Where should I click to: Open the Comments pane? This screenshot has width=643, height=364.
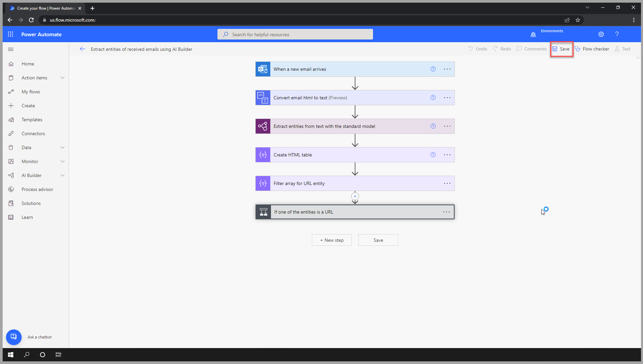[531, 49]
